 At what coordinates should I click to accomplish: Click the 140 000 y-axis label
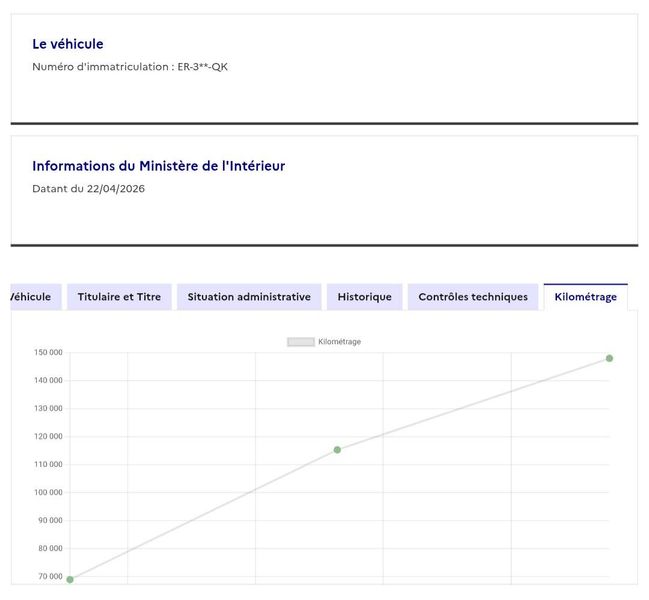click(x=48, y=380)
